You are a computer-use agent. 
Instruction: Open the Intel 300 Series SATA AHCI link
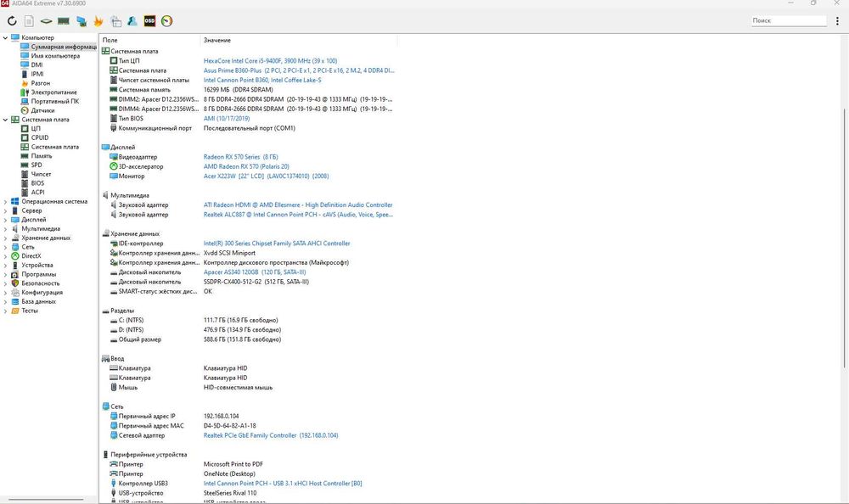click(277, 244)
